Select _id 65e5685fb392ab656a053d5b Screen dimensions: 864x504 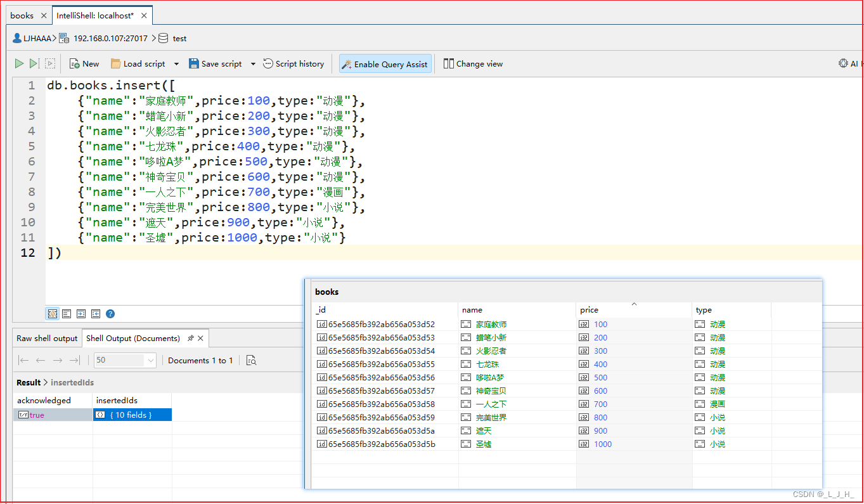coord(386,444)
